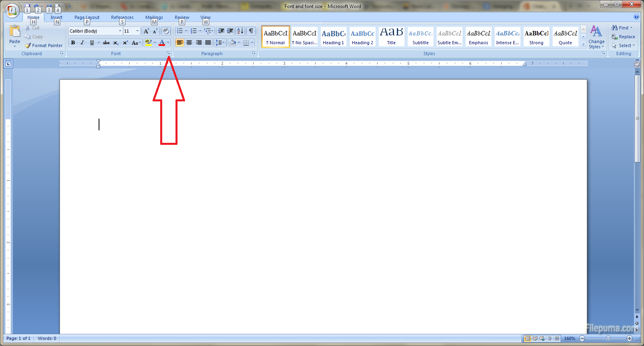Click the Replace command
This screenshot has width=644, height=346.
coord(623,37)
